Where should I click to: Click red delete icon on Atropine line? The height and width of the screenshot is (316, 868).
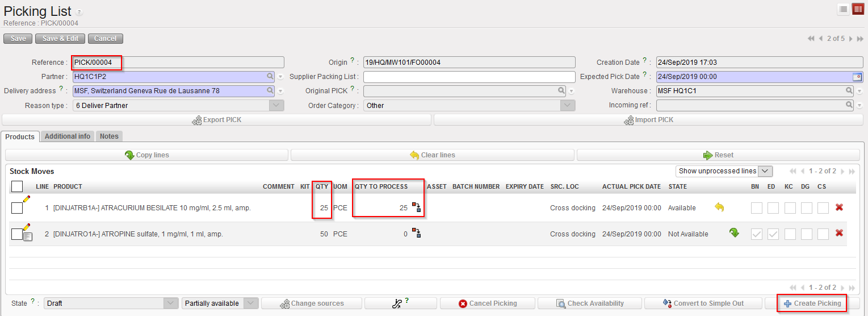click(838, 233)
